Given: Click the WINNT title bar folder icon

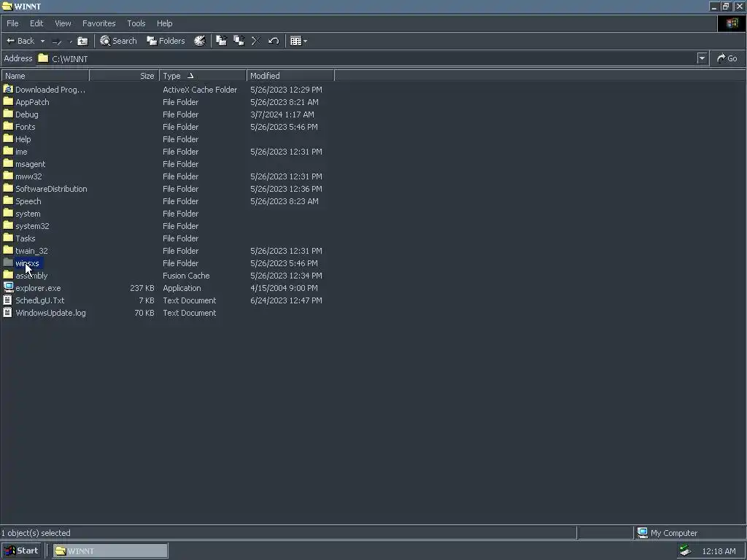Looking at the screenshot, I should [x=7, y=6].
